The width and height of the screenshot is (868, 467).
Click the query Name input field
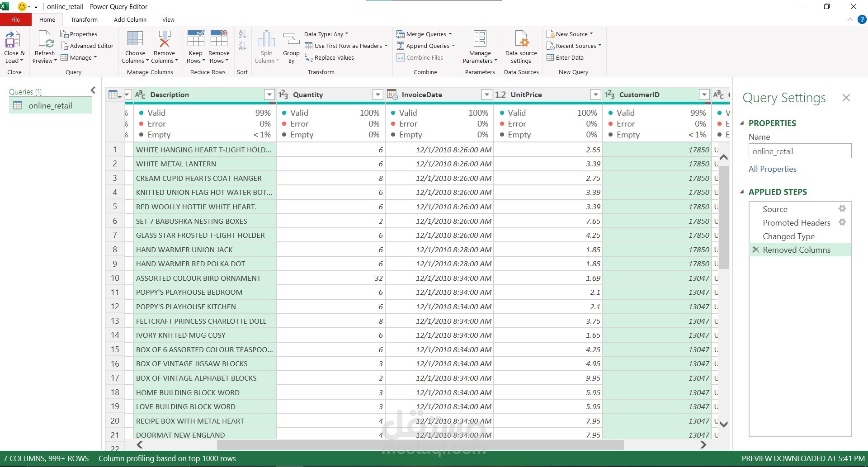(800, 151)
